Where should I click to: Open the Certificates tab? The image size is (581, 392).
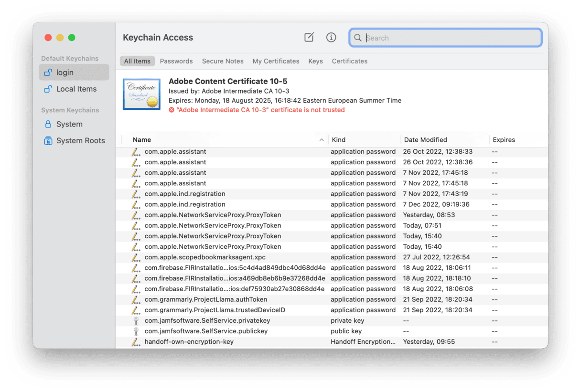pyautogui.click(x=350, y=61)
